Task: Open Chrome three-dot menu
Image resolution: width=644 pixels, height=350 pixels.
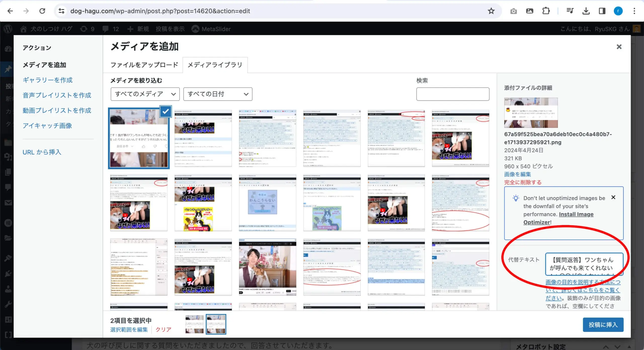Action: click(x=634, y=11)
